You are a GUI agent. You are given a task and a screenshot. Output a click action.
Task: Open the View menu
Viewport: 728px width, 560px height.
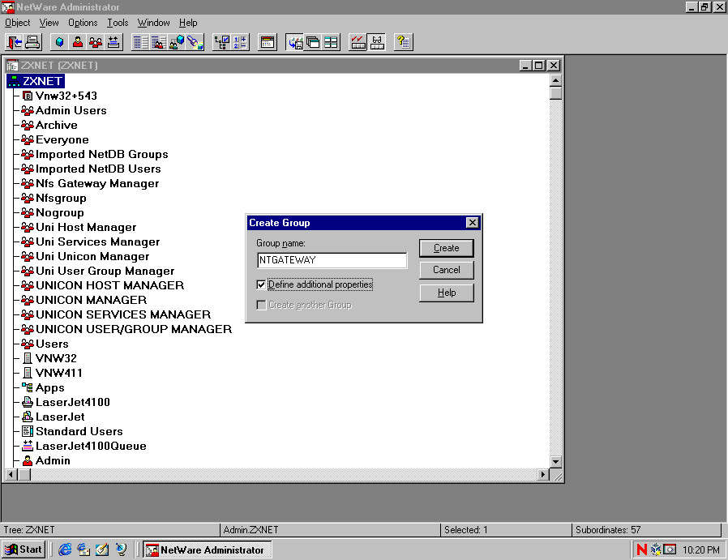point(49,22)
